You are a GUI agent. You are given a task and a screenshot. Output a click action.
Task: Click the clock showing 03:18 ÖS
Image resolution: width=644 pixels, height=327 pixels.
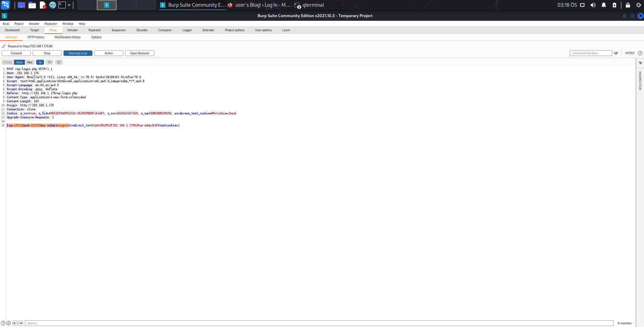[567, 5]
